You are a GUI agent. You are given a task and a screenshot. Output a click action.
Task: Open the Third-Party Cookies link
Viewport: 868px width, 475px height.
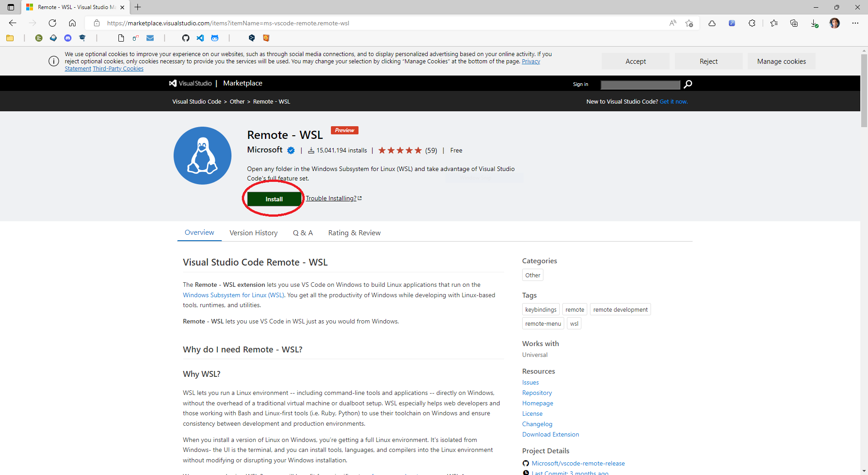(x=118, y=69)
